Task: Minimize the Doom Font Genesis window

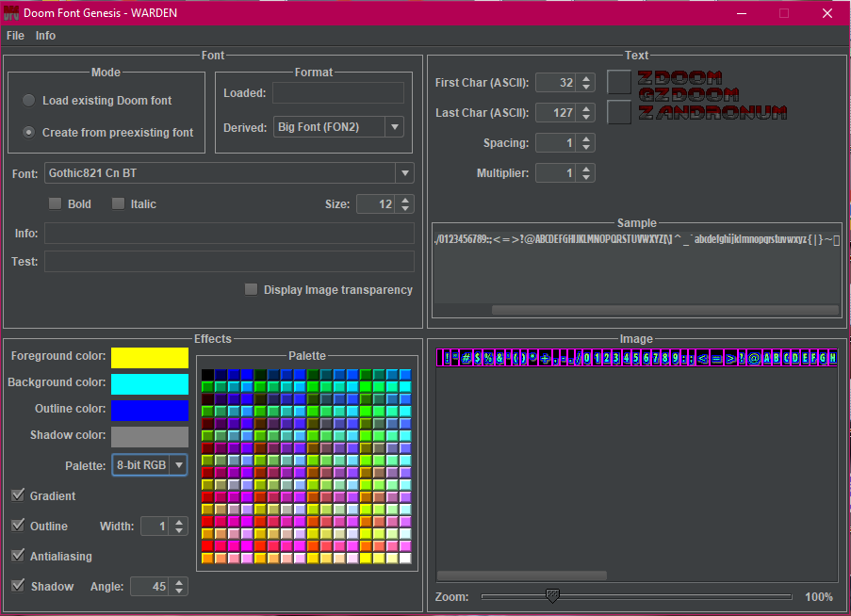Action: pyautogui.click(x=742, y=13)
